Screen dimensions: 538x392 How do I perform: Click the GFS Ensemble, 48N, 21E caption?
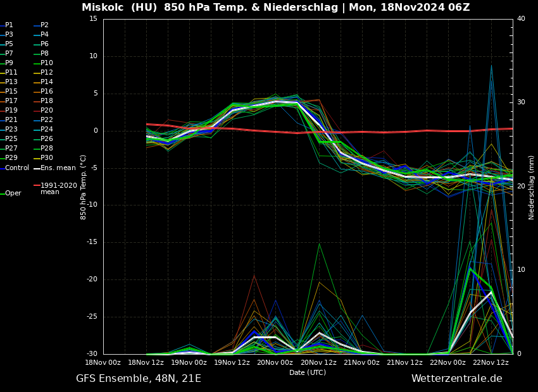click(x=139, y=379)
